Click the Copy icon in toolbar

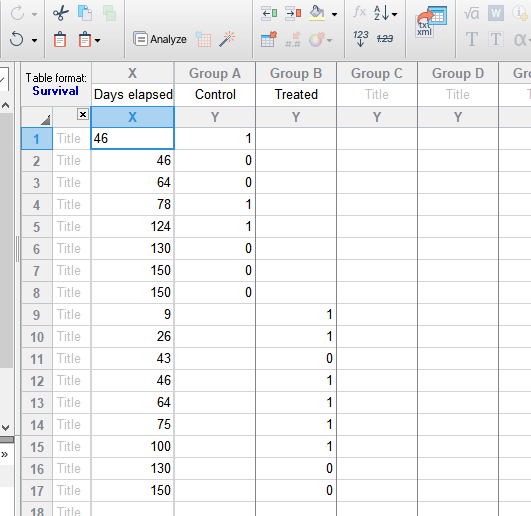pyautogui.click(x=85, y=13)
